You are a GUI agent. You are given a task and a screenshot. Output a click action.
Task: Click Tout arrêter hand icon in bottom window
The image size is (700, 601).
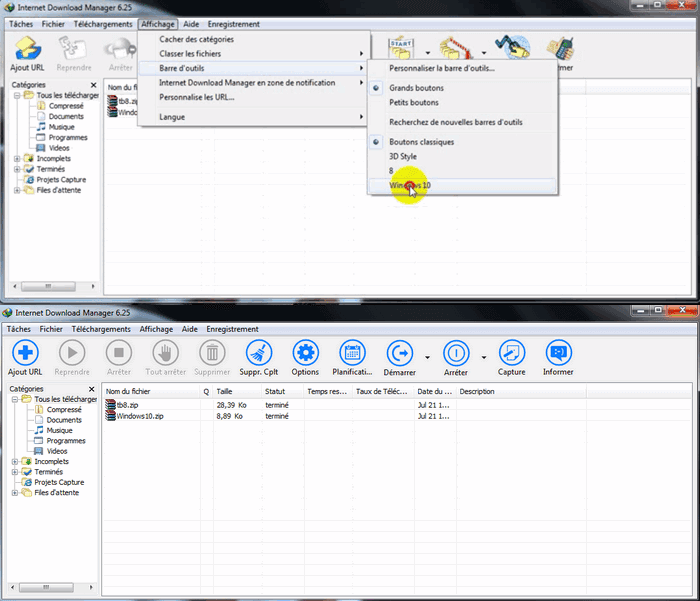166,353
